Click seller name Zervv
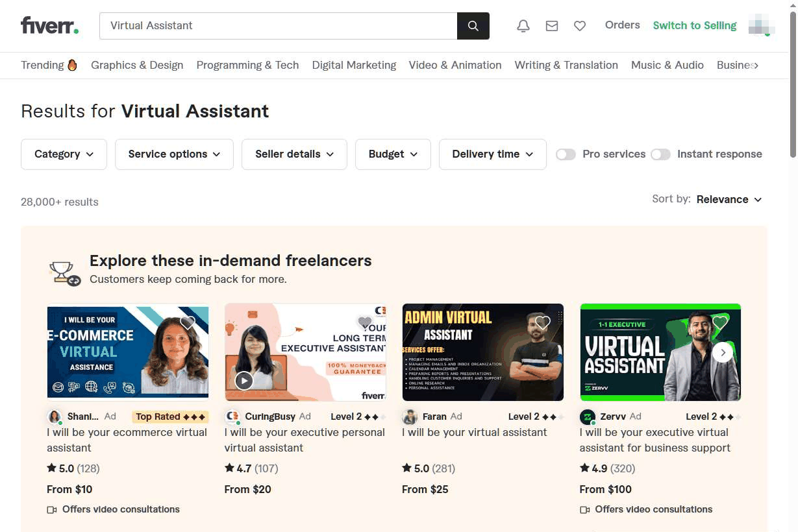This screenshot has width=798, height=532. 613,417
